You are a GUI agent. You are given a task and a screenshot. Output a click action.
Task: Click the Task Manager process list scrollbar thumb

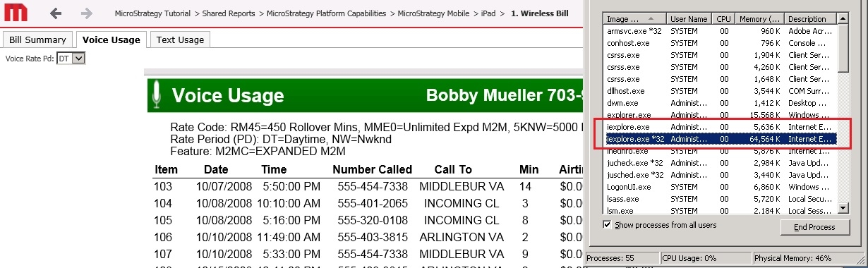coord(844,47)
